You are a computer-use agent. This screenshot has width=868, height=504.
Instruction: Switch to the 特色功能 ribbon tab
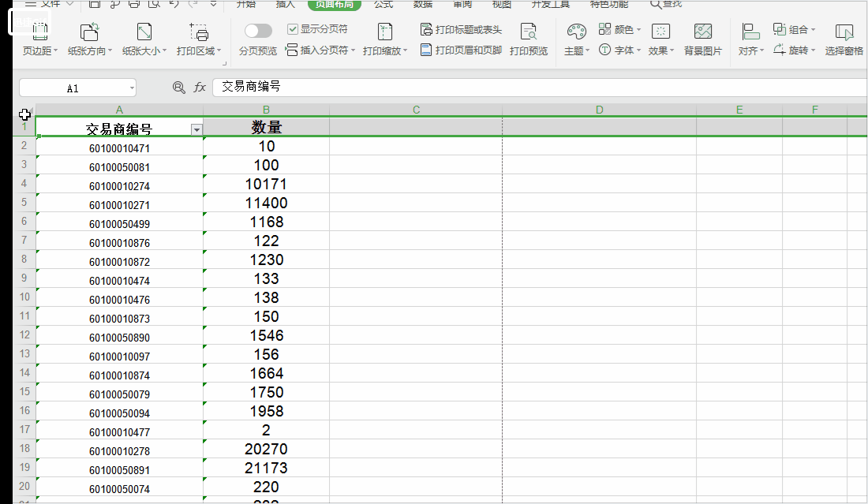[x=609, y=5]
